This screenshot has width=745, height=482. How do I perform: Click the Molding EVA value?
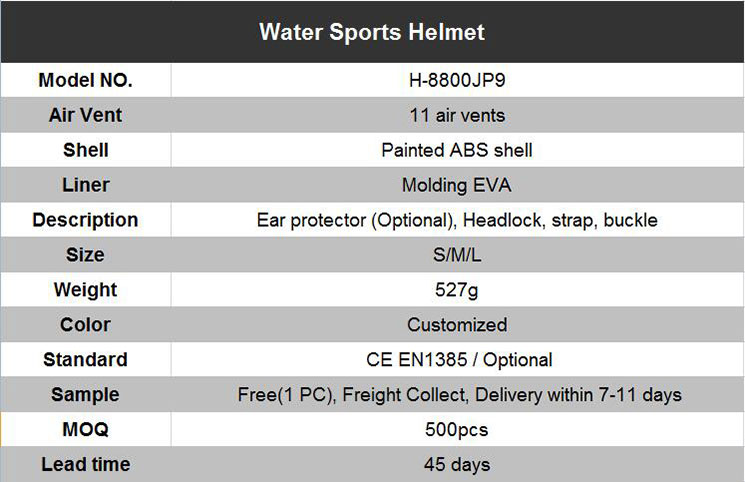(x=457, y=185)
